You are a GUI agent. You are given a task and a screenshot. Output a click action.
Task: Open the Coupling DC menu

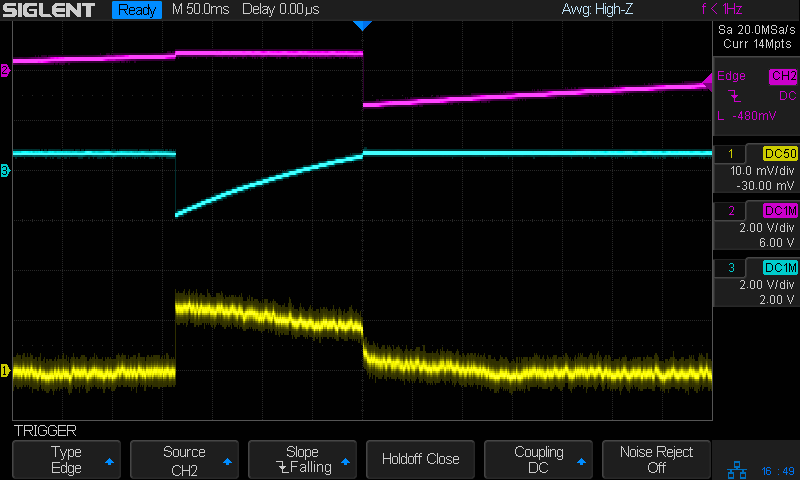(x=538, y=459)
